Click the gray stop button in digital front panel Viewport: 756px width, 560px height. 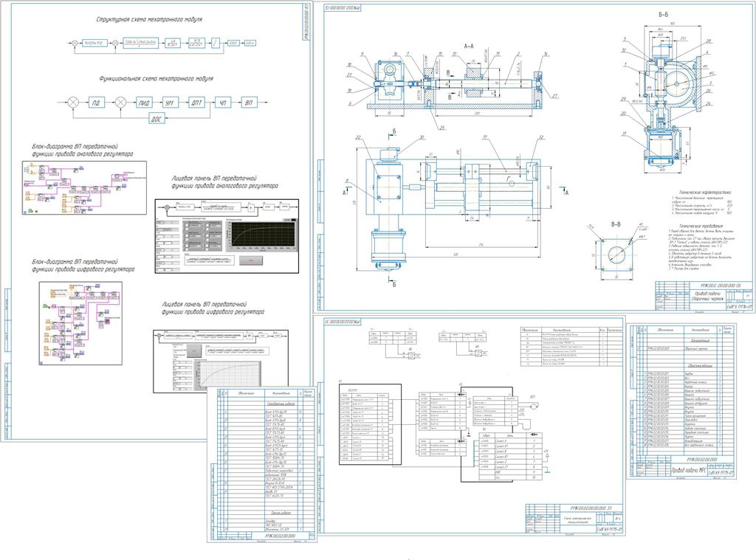click(194, 350)
